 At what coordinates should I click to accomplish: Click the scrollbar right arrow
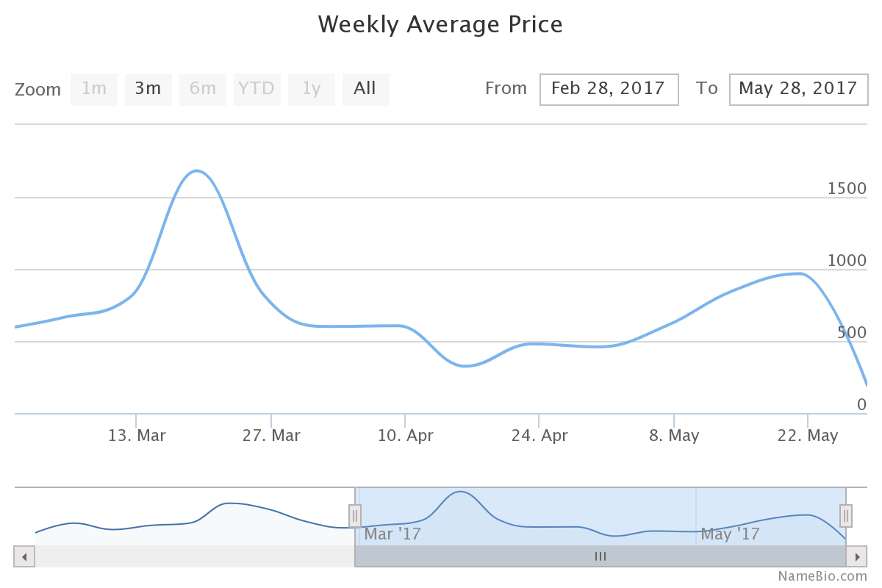[x=857, y=556]
